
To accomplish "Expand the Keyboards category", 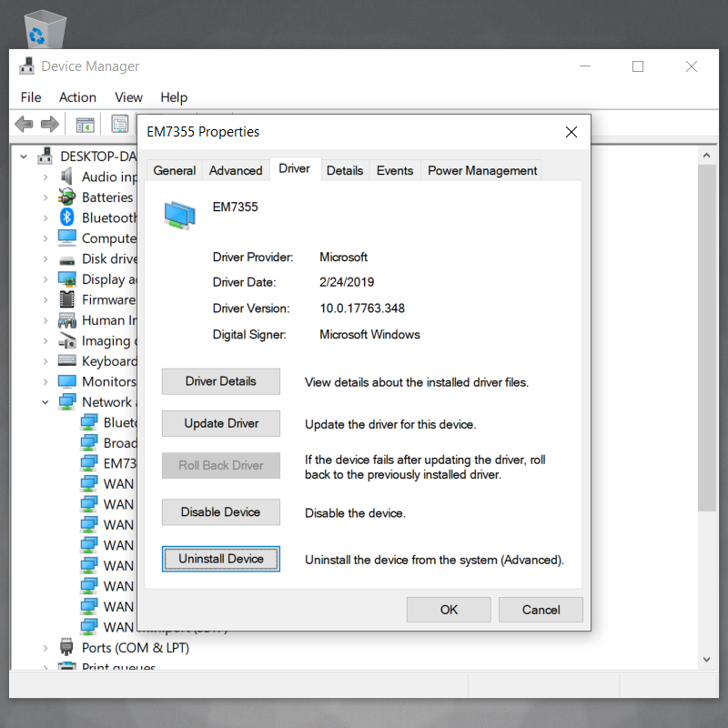I will tap(45, 360).
